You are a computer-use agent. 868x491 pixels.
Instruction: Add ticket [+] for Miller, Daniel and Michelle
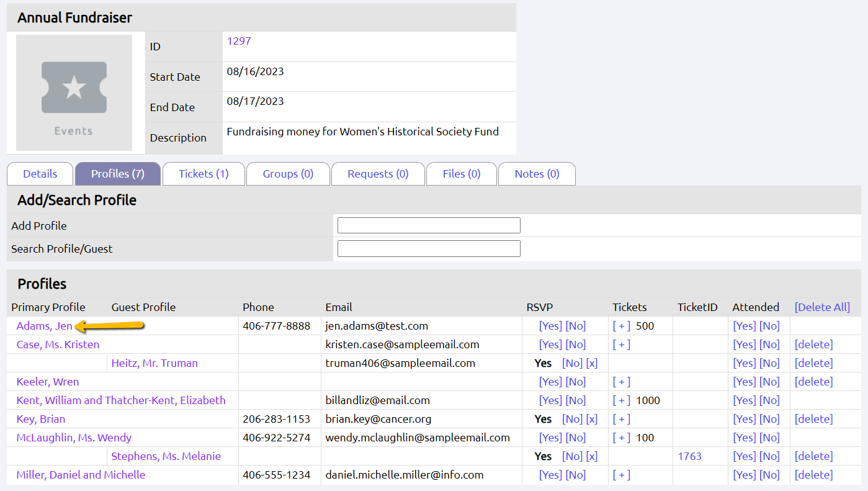[x=622, y=475]
